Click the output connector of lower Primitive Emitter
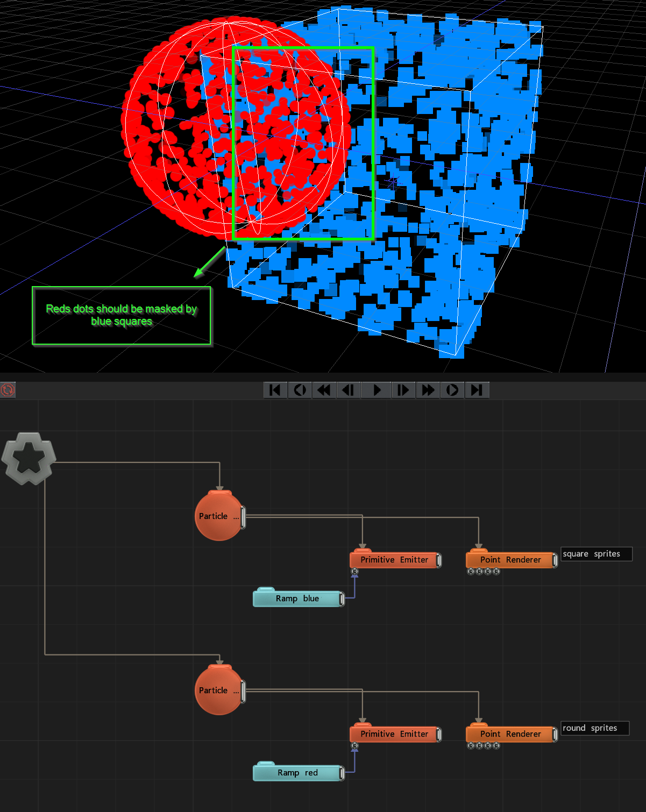The width and height of the screenshot is (646, 812). [439, 734]
